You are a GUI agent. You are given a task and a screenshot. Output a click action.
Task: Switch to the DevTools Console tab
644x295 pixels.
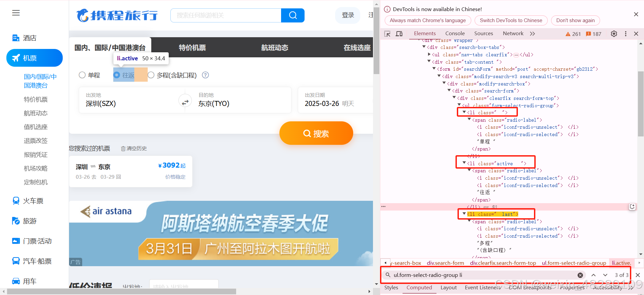(455, 34)
